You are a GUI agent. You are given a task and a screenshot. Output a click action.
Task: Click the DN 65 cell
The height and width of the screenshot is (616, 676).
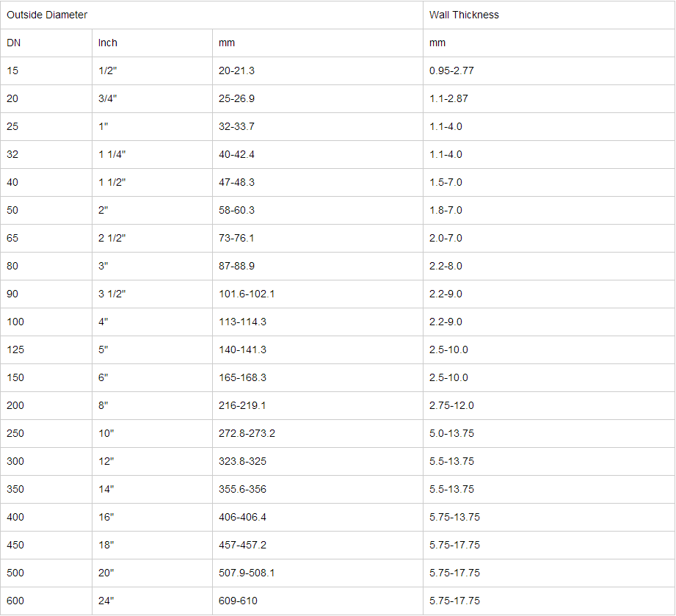coord(12,238)
